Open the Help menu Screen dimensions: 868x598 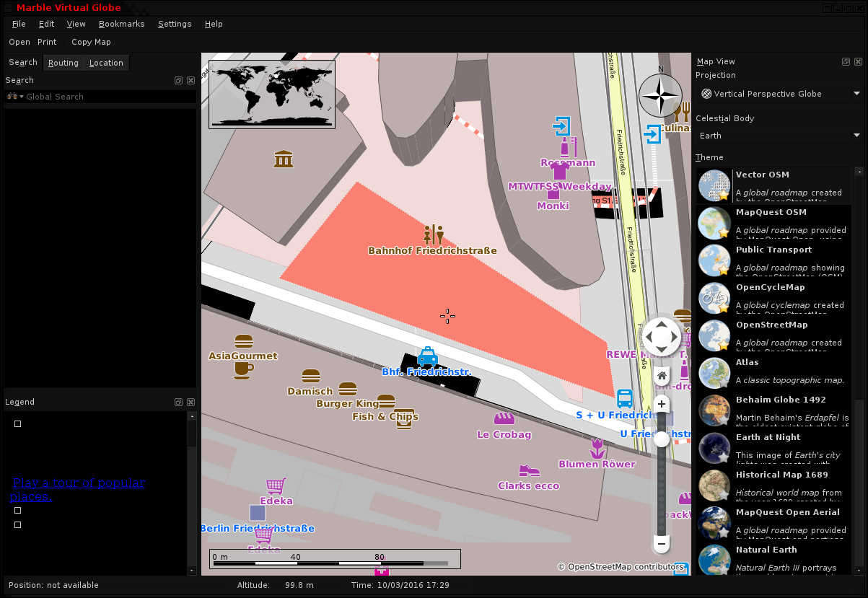[214, 24]
